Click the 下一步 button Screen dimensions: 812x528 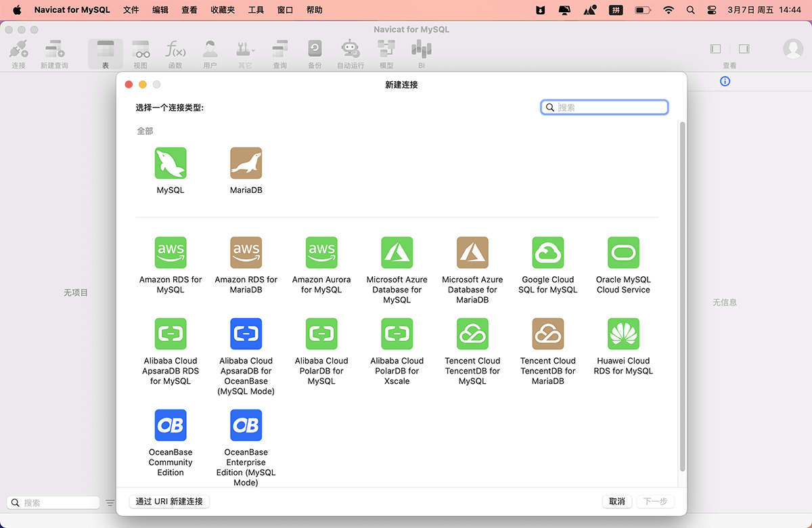(x=655, y=502)
